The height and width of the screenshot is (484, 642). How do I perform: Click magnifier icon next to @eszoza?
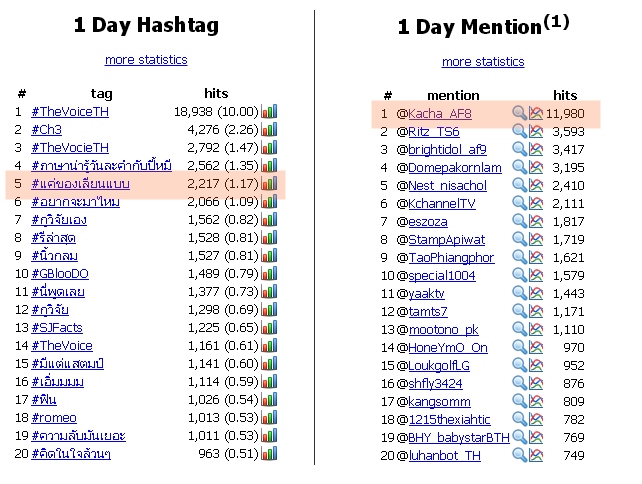[x=520, y=221]
